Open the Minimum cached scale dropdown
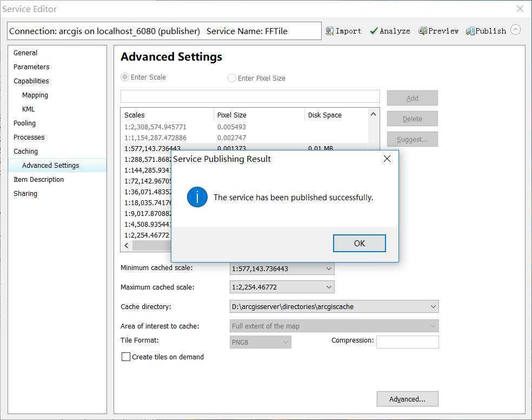 pyautogui.click(x=282, y=268)
